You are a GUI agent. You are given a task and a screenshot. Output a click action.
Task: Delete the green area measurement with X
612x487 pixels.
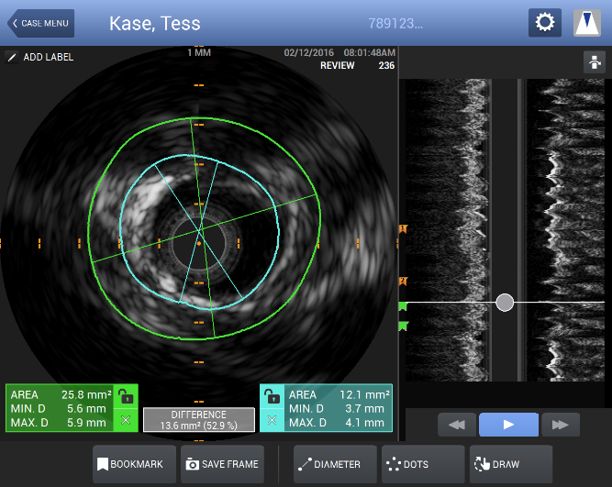click(126, 420)
